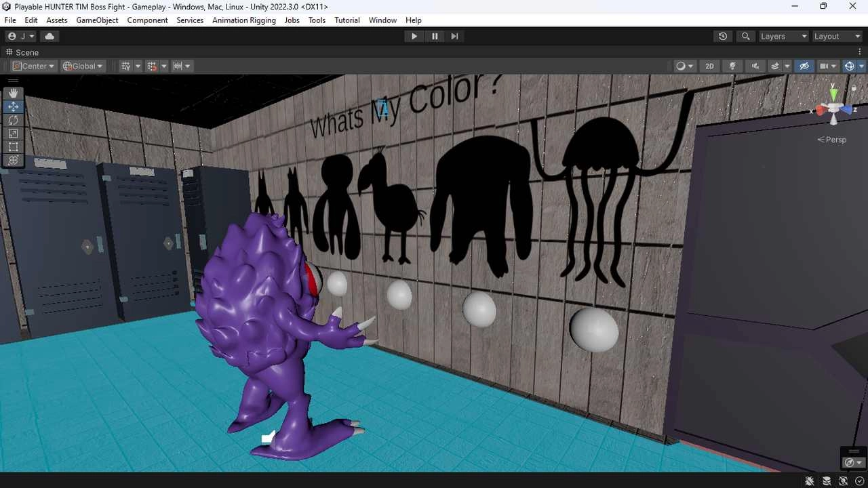Select the Scale tool
The height and width of the screenshot is (488, 868).
point(13,134)
